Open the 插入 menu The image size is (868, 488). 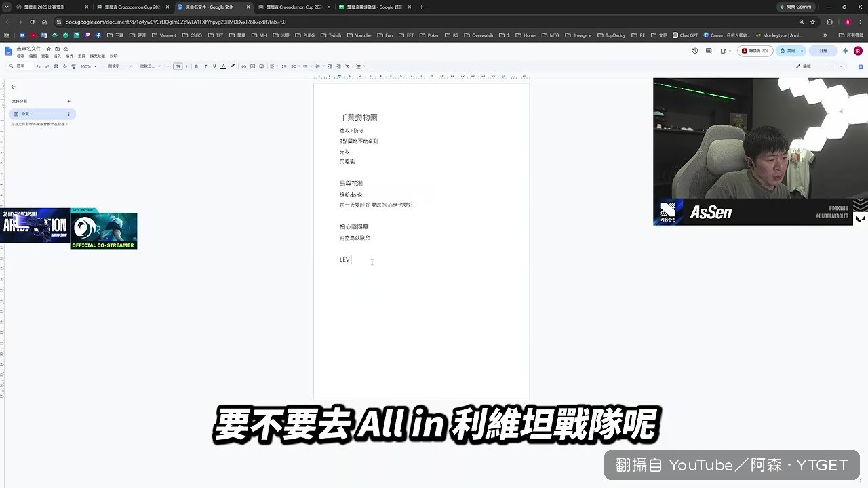[x=57, y=56]
